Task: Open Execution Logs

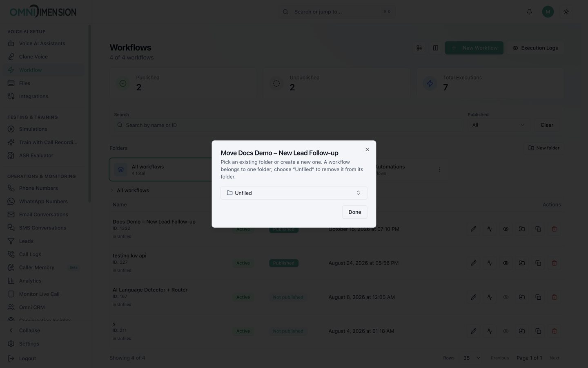Action: click(x=535, y=48)
